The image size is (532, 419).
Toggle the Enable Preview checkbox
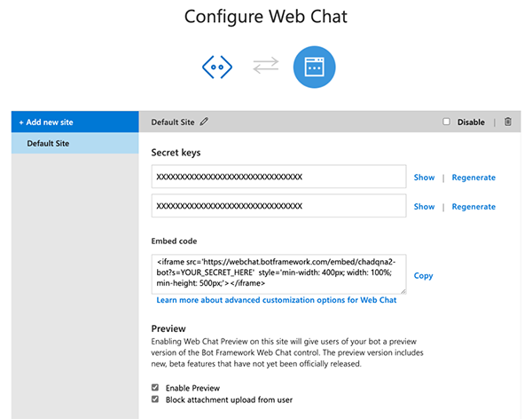(x=155, y=387)
